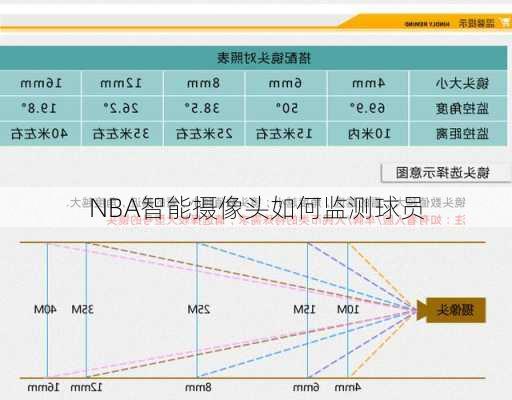Screen dimensions: 512x400
Task: Click the 16mm label under the diagram
Action: pos(44,387)
